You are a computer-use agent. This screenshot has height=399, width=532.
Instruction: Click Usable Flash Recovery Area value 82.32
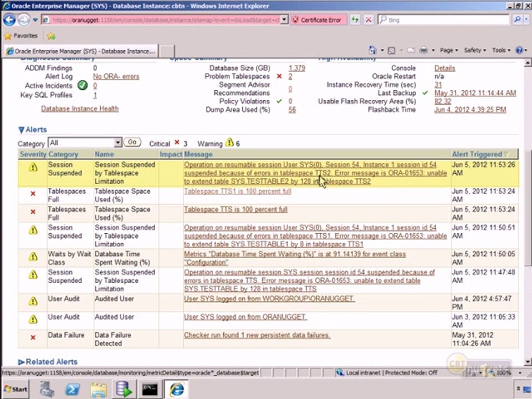click(x=443, y=101)
